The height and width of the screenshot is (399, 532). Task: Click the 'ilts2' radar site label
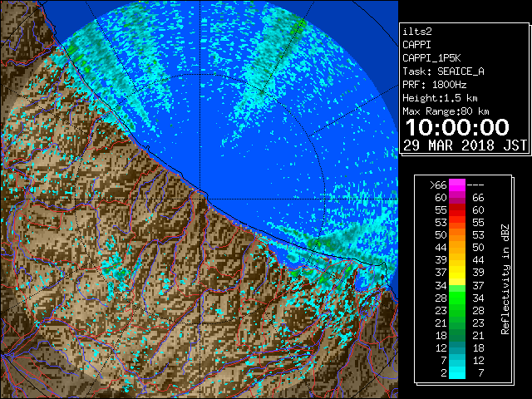[x=417, y=32]
